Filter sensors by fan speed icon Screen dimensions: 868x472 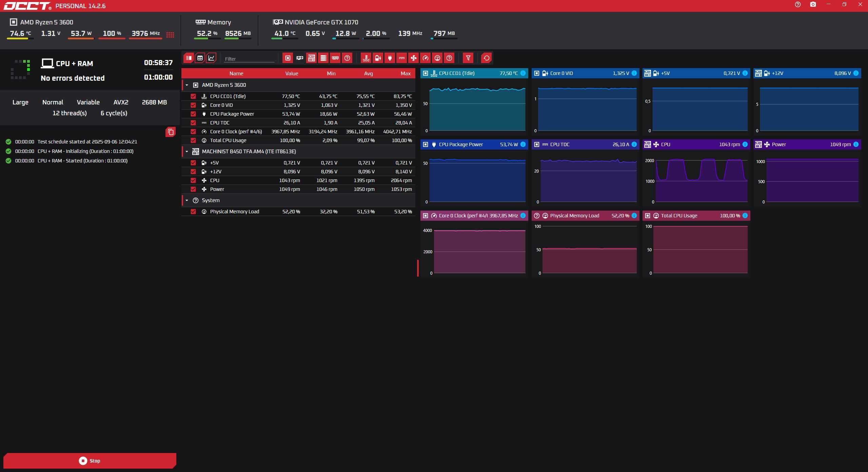[x=414, y=58]
